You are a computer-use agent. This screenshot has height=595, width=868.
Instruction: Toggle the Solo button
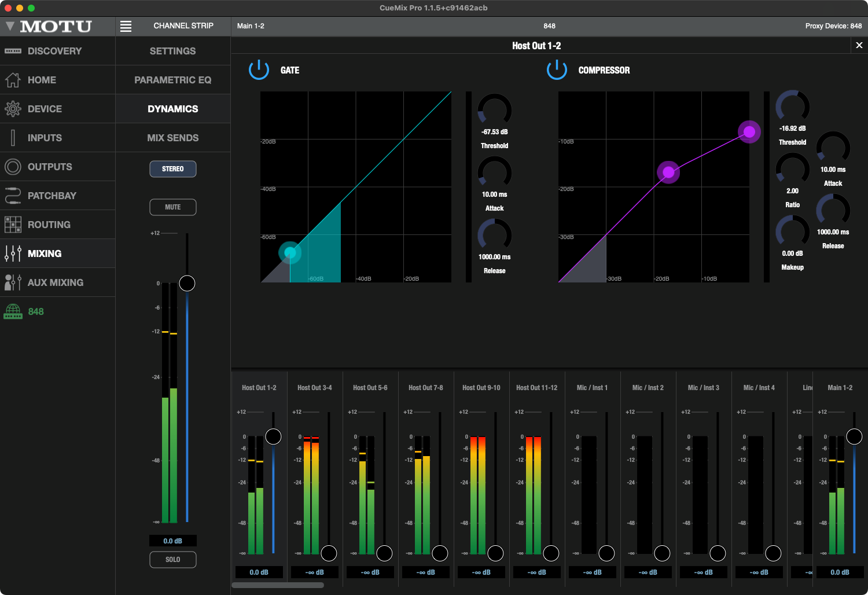173,560
